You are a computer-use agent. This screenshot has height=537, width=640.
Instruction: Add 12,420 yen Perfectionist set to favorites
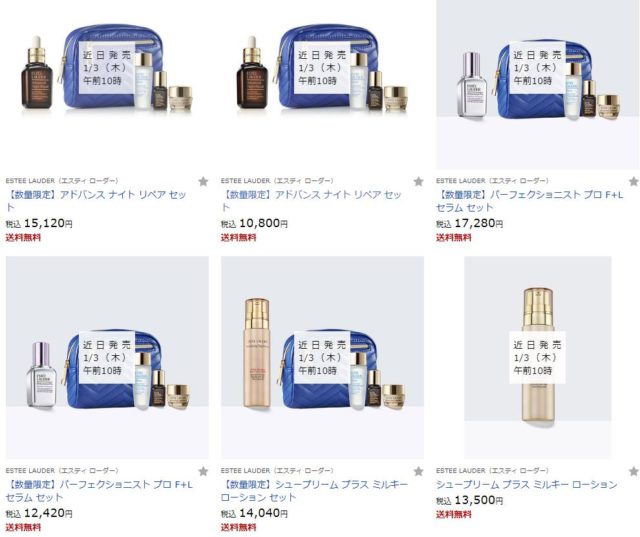203,471
